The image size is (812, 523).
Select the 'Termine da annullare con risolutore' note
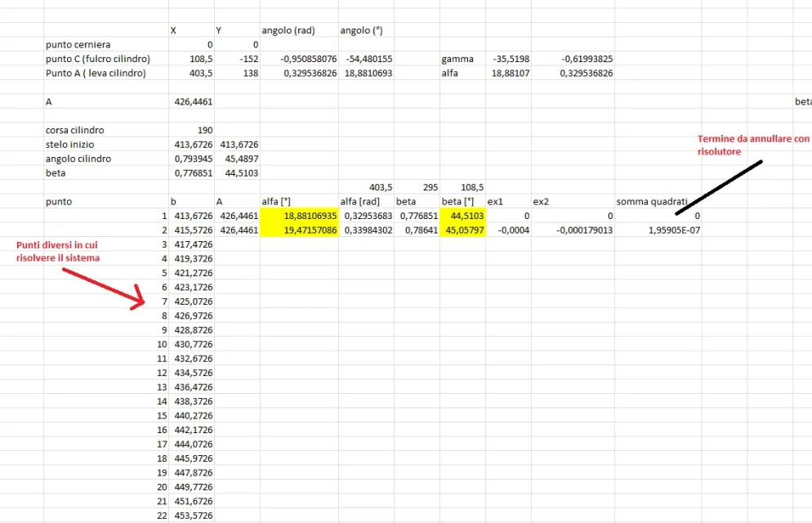(753, 145)
